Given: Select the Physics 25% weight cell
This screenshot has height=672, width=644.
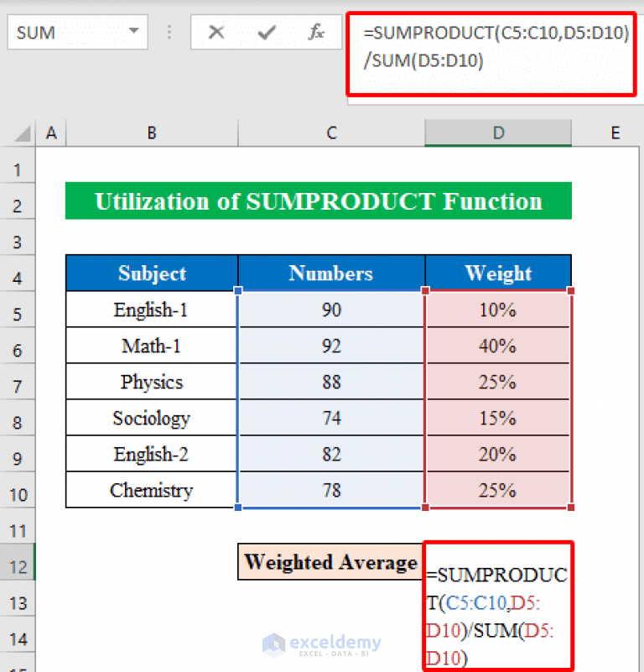Looking at the screenshot, I should 498,382.
